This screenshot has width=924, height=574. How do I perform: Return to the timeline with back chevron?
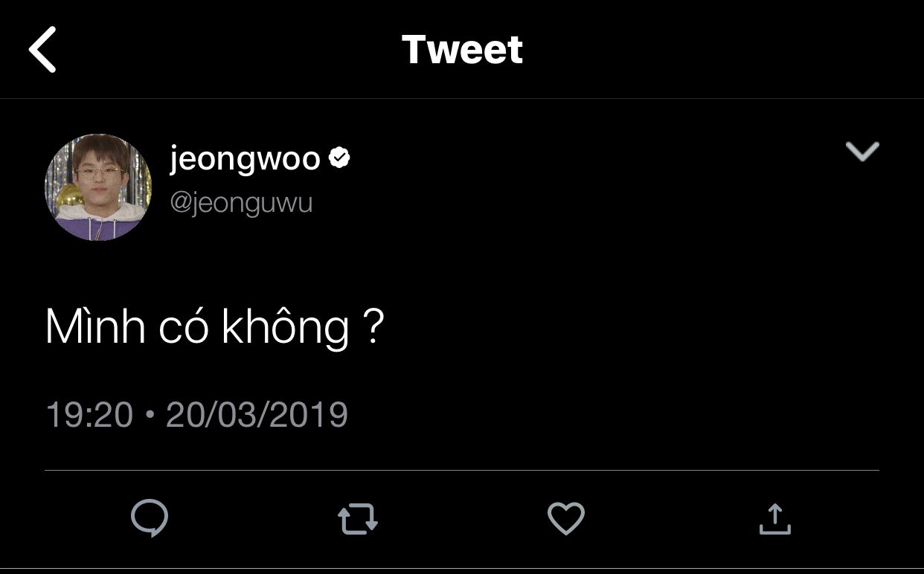point(43,50)
